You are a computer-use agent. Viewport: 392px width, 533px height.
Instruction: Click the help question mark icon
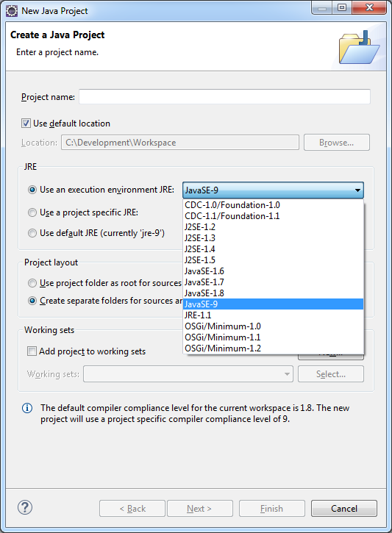(x=25, y=507)
